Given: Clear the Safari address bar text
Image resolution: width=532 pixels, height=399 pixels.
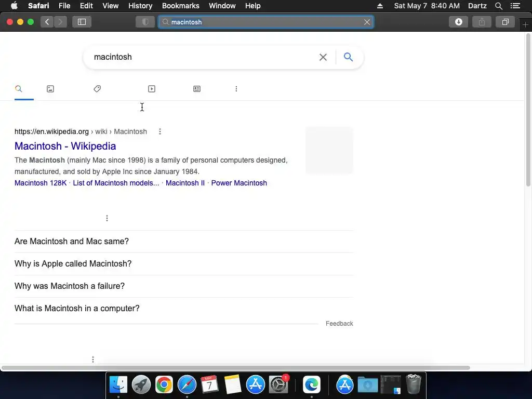Looking at the screenshot, I should point(367,22).
